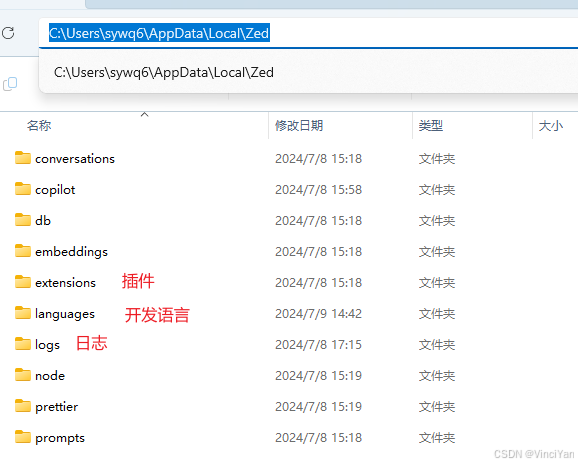Click the conversations folder name
The width and height of the screenshot is (578, 465).
(x=75, y=159)
